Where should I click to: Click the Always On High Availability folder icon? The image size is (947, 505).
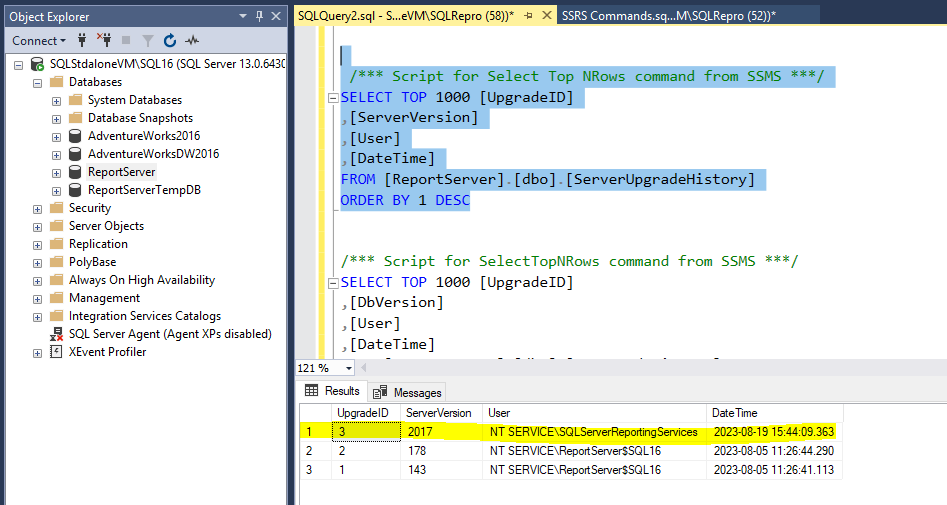coord(56,280)
